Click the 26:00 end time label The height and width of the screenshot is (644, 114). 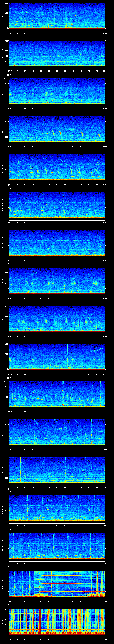coord(105,639)
